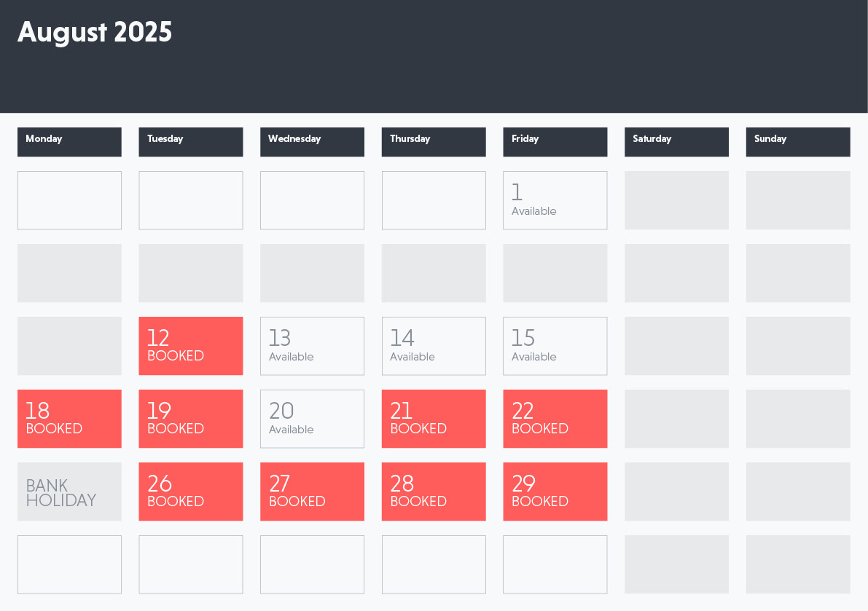Open the booked Monday 18 entry
868x611 pixels.
pos(69,419)
